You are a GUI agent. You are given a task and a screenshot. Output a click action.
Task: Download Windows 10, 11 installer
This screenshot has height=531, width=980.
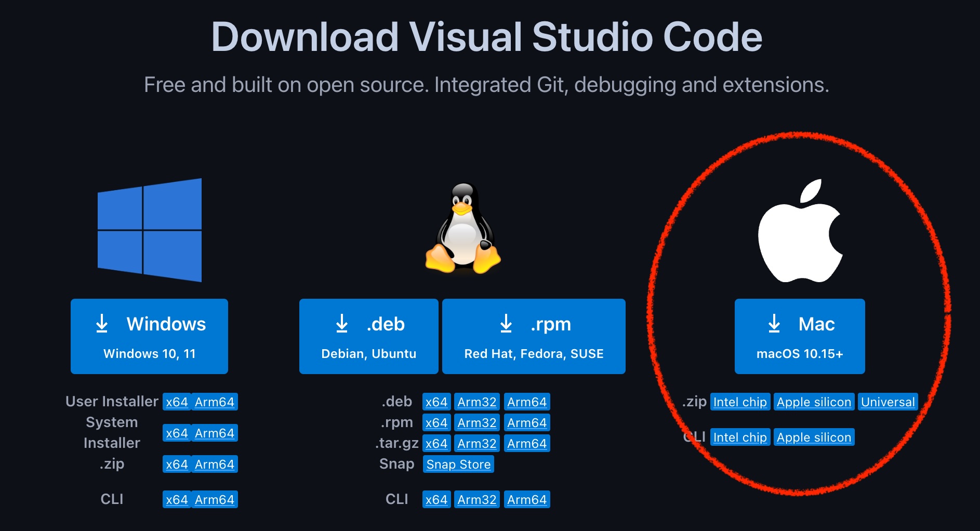pos(149,336)
